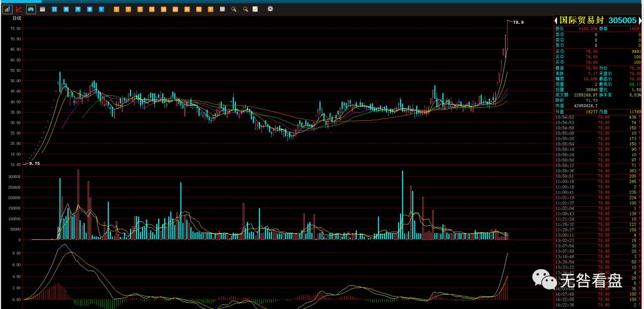This screenshot has height=309, width=644.
Task: Select the trade record at 11:00:15
Action: [597, 181]
